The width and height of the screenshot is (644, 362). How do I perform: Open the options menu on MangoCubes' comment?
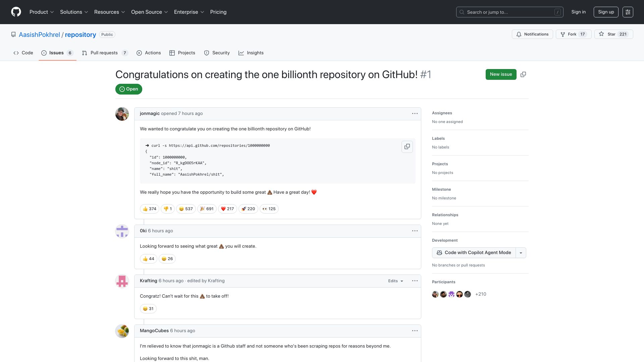415,331
